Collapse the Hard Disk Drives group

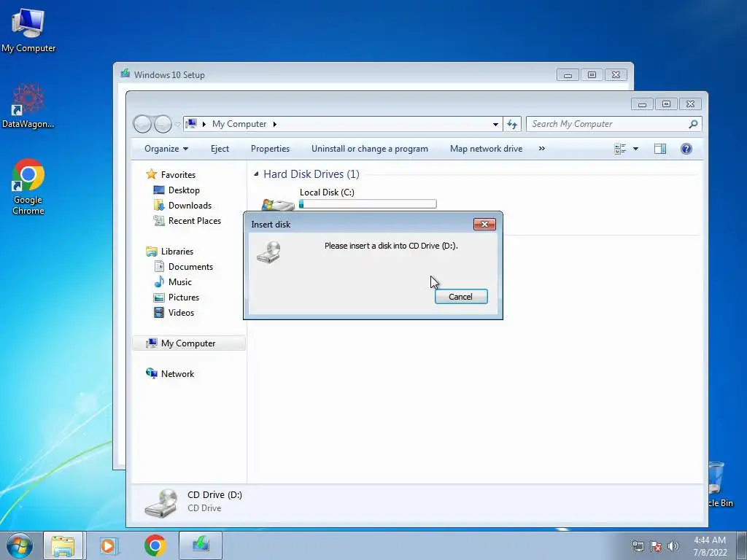pos(256,174)
